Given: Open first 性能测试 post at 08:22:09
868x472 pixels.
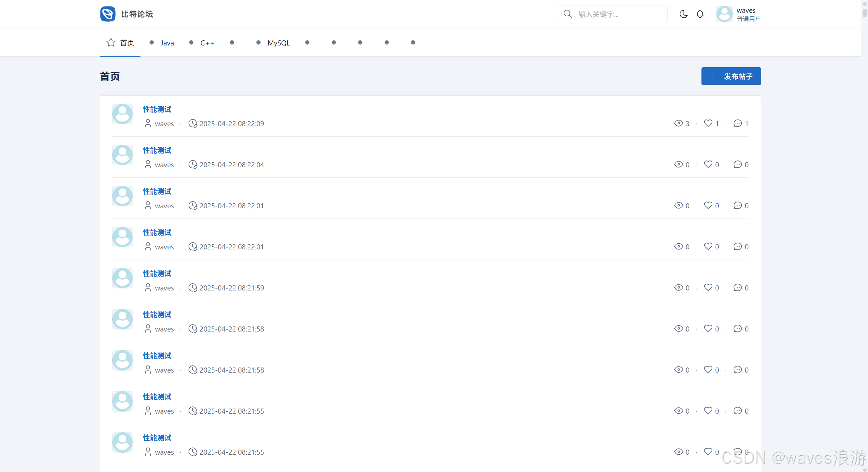Looking at the screenshot, I should 157,109.
